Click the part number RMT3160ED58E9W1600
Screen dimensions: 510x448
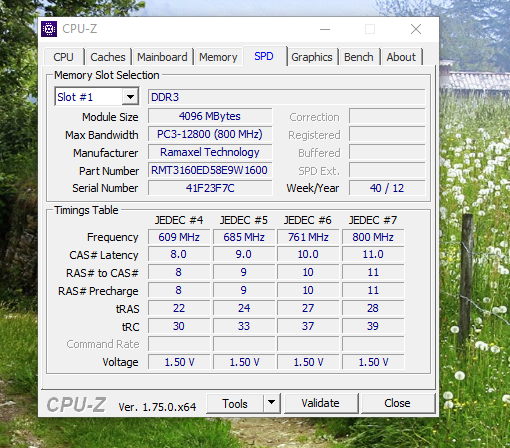210,170
